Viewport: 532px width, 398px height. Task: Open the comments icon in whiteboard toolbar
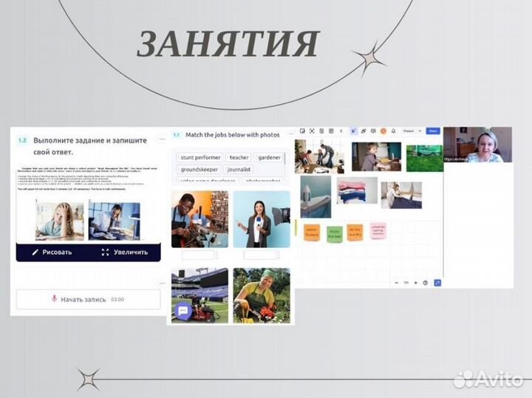(x=373, y=131)
